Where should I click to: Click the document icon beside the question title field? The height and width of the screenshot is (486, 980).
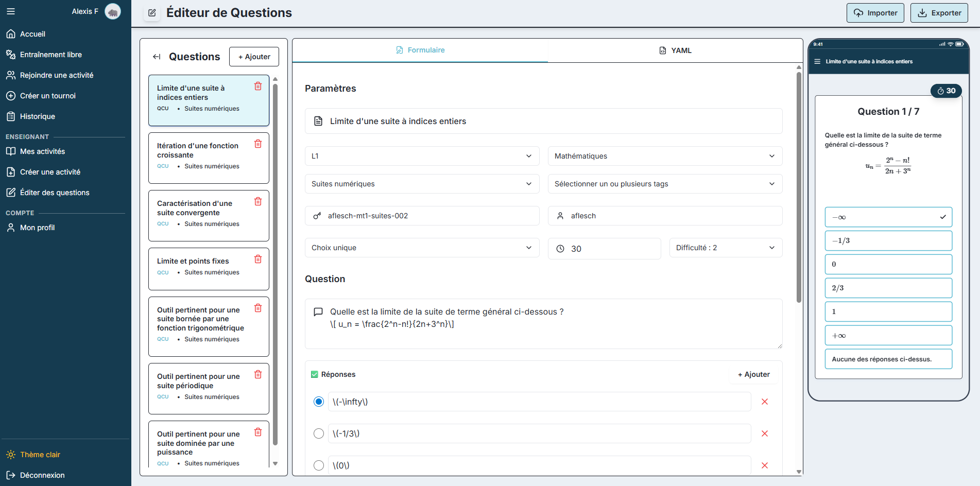[317, 121]
